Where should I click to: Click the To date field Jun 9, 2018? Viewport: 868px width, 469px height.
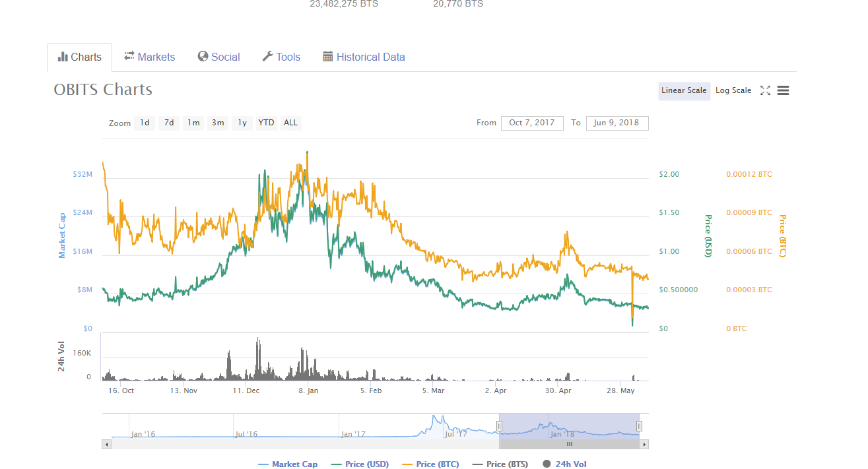pyautogui.click(x=617, y=123)
